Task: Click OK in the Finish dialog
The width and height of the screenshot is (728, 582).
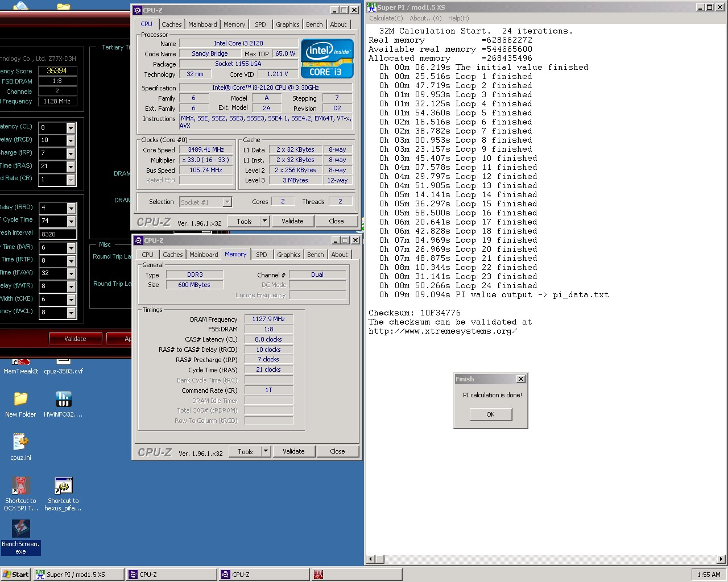Action: [491, 414]
